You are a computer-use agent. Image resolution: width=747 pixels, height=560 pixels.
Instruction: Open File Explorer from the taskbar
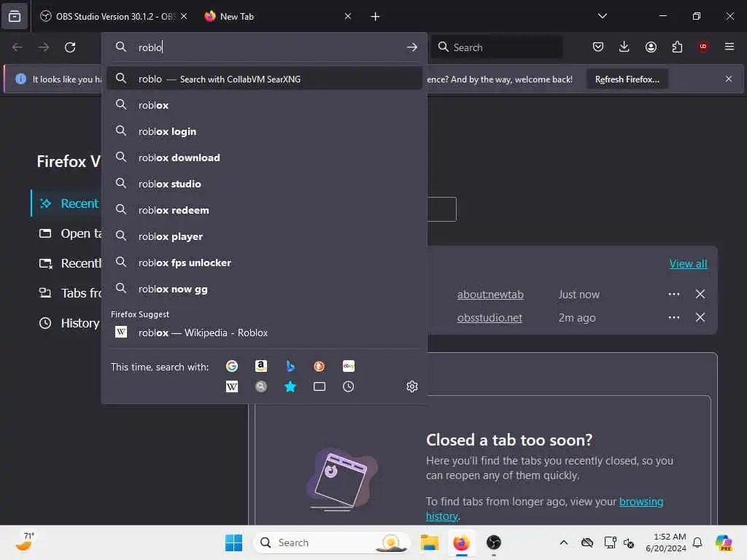[429, 542]
